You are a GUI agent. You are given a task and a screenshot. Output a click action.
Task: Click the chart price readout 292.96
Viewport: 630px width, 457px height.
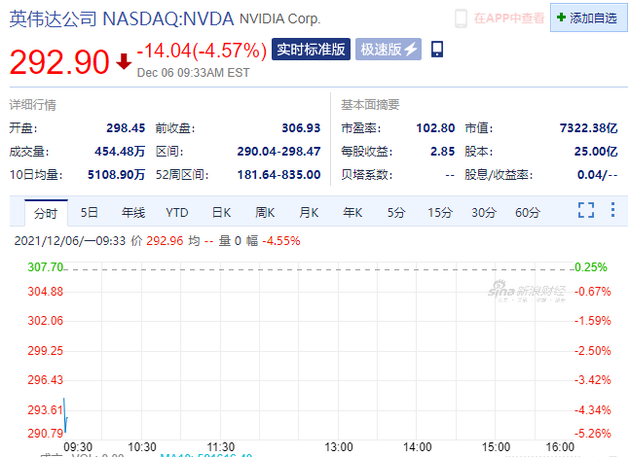[x=165, y=241]
